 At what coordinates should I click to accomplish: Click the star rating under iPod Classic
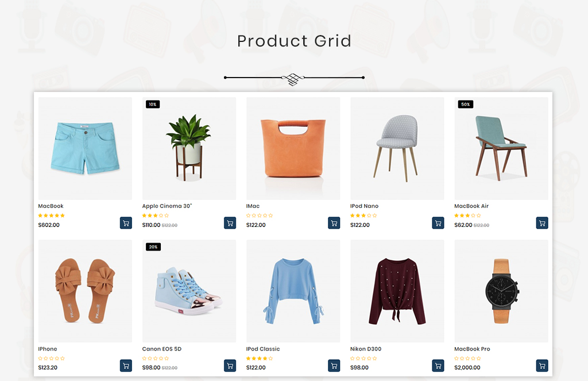point(260,359)
